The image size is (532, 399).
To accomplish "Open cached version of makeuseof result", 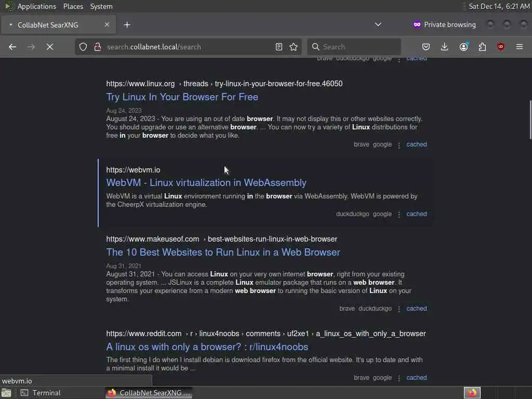I will pyautogui.click(x=417, y=309).
